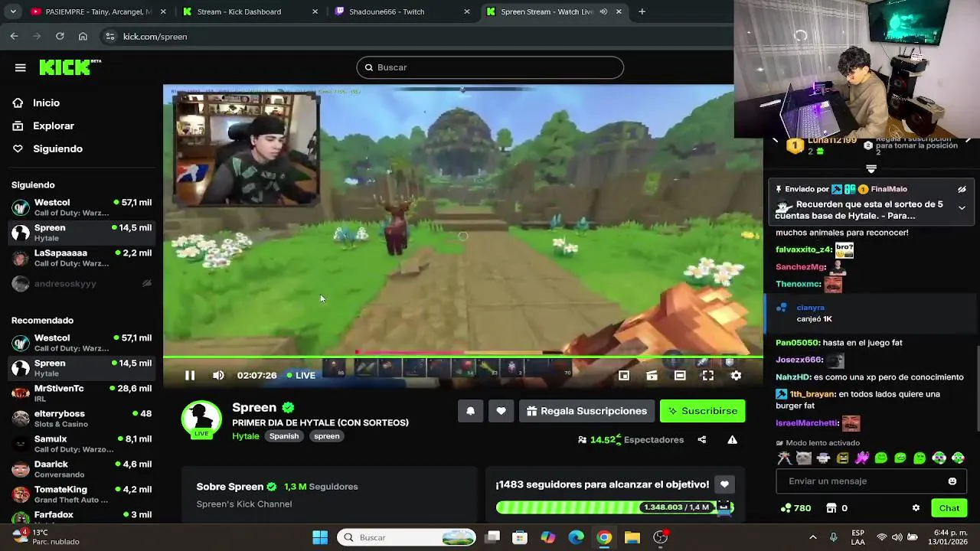The image size is (980, 551).
Task: Open the channel shop icon
Action: click(x=831, y=508)
